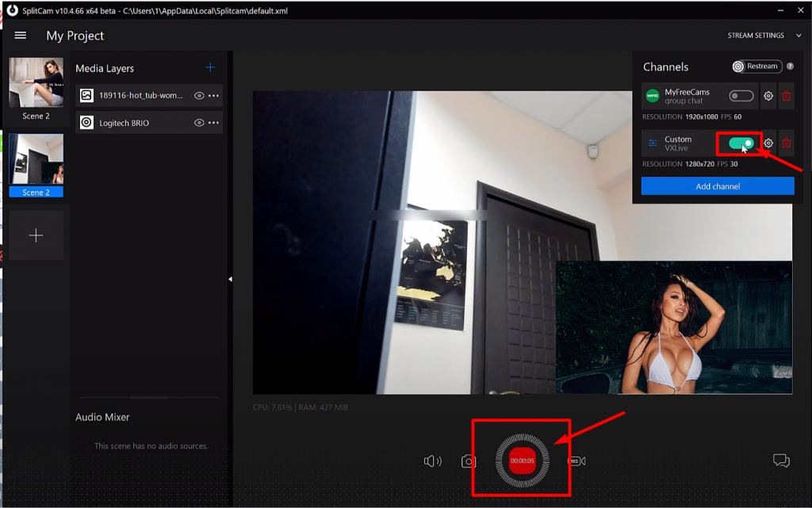Click the webcam icon of Logitech BRIO layer

pyautogui.click(x=86, y=123)
